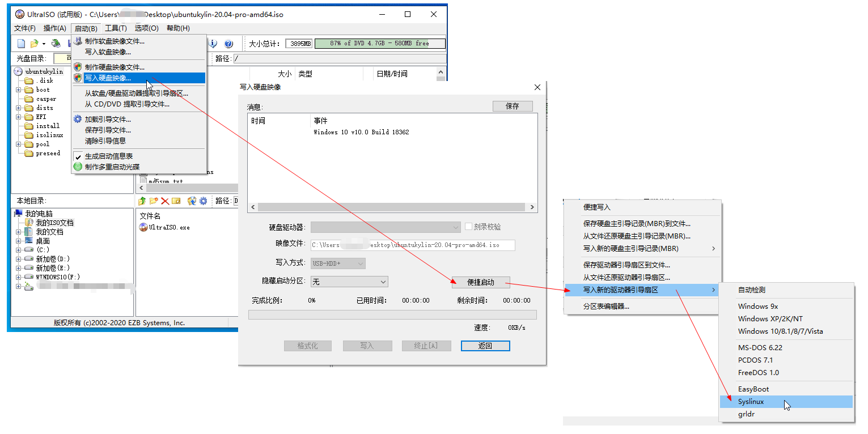Open the 工具(T) menu
Image resolution: width=868 pixels, height=434 pixels.
coord(116,28)
